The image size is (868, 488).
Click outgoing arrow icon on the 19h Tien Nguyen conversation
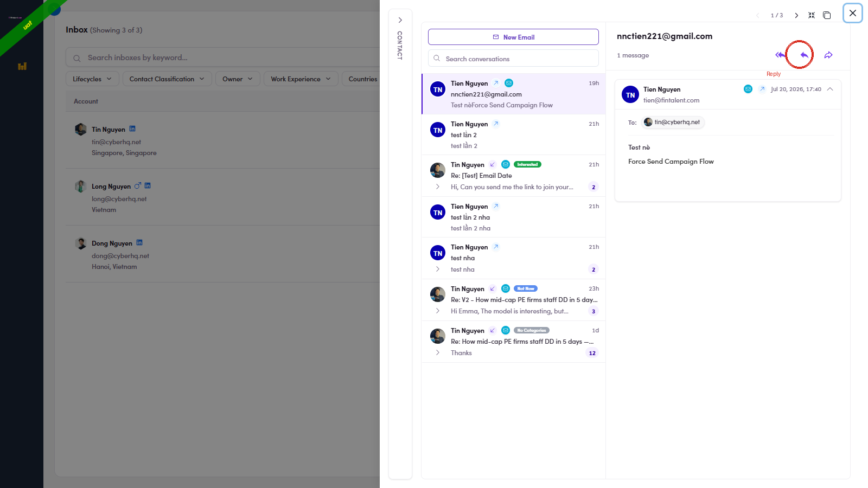point(496,83)
